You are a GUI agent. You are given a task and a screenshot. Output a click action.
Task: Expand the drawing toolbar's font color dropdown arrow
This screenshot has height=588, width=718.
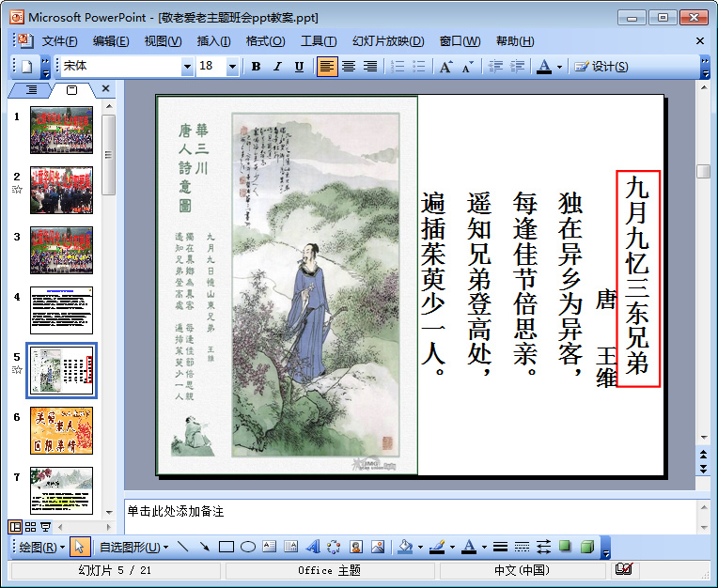(x=484, y=547)
